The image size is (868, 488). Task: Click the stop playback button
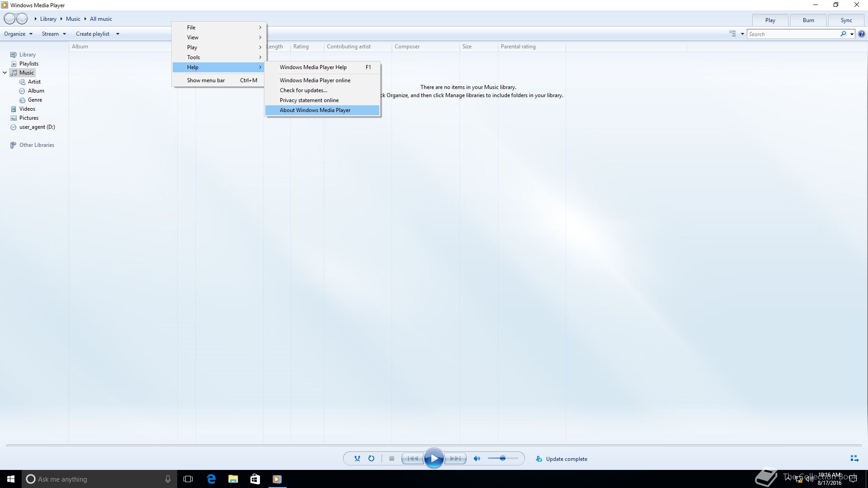392,459
